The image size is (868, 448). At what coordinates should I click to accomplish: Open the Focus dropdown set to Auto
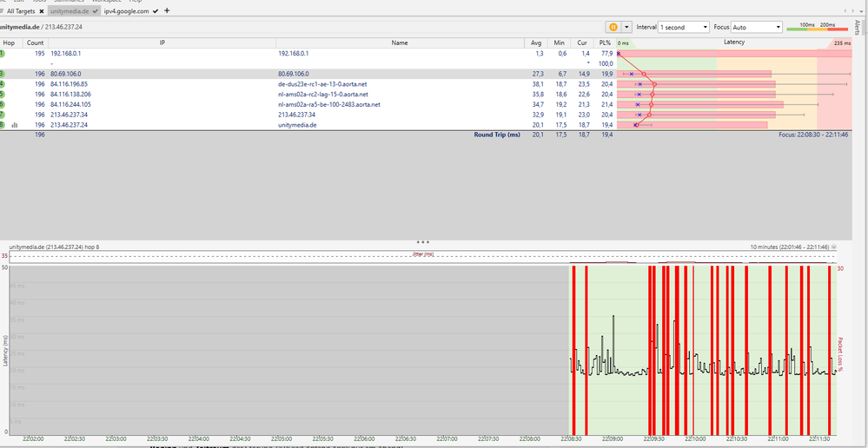click(756, 27)
